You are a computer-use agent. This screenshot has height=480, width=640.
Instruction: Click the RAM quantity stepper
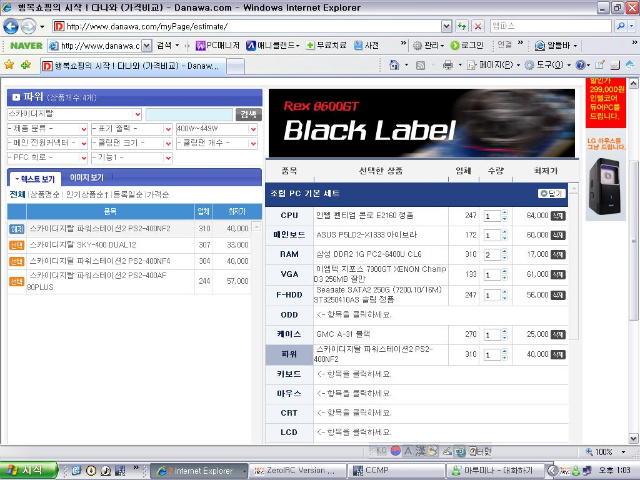pos(505,255)
